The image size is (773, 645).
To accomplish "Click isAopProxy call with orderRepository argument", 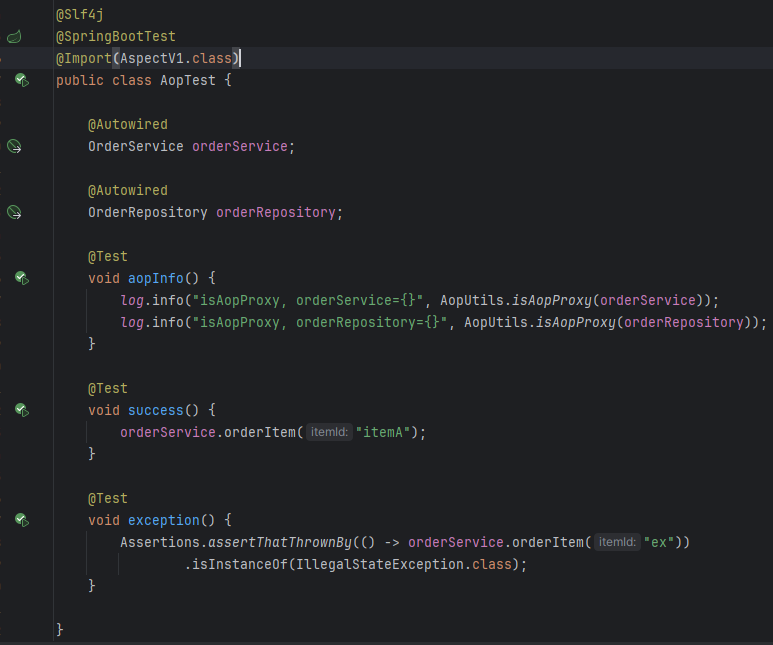I will pos(576,322).
